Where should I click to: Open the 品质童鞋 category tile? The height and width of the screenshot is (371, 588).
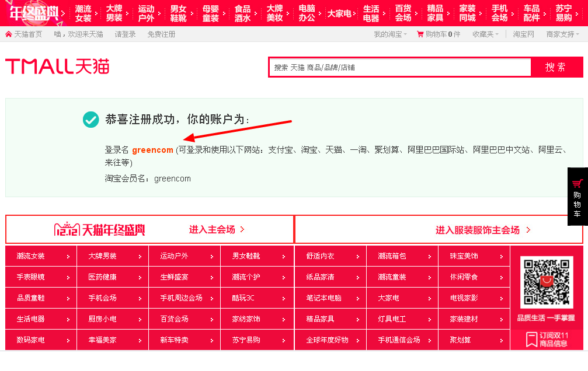click(41, 298)
